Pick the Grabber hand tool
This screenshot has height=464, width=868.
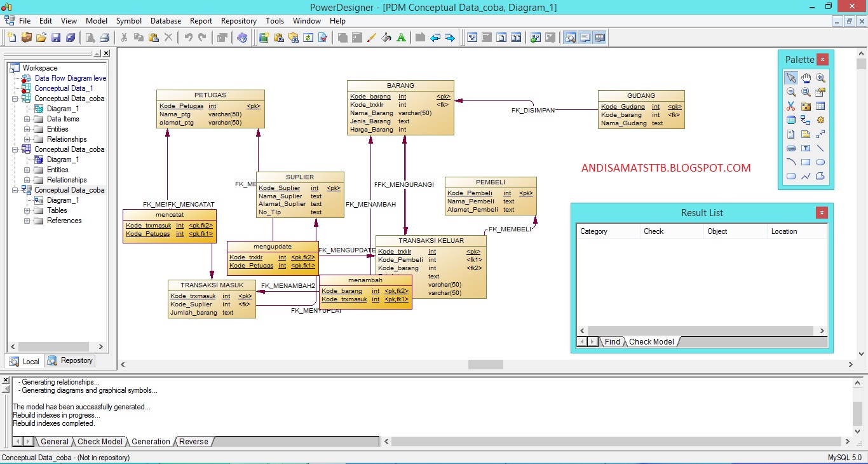[x=806, y=78]
